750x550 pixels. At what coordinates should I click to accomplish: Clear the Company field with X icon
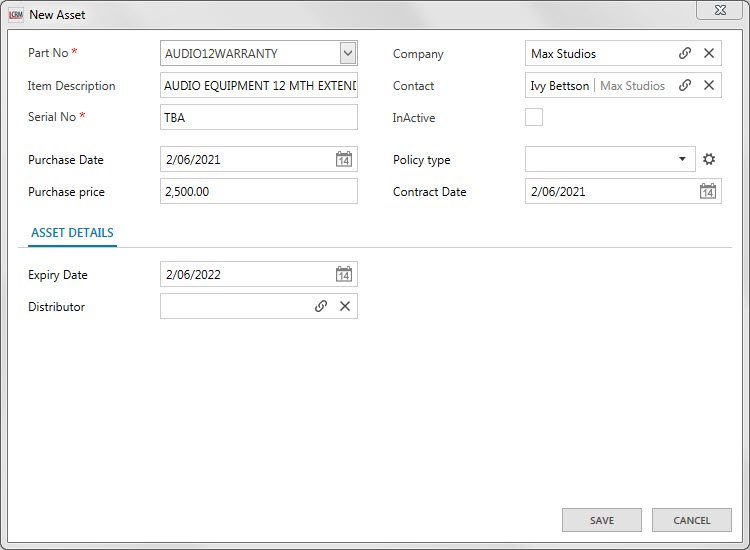[709, 54]
